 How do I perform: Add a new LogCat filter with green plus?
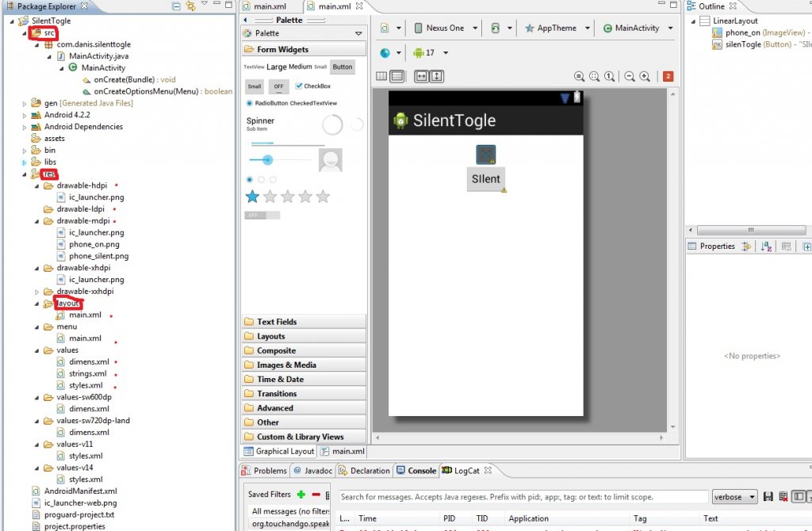(x=301, y=495)
